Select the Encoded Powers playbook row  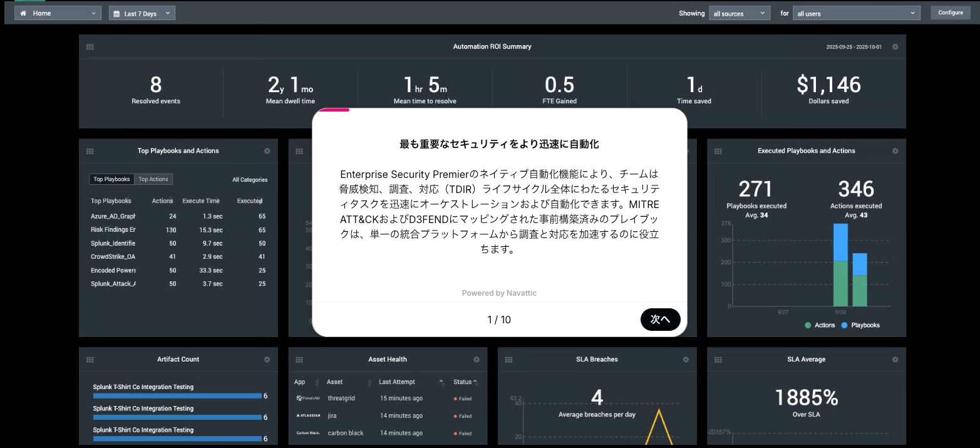click(x=178, y=271)
